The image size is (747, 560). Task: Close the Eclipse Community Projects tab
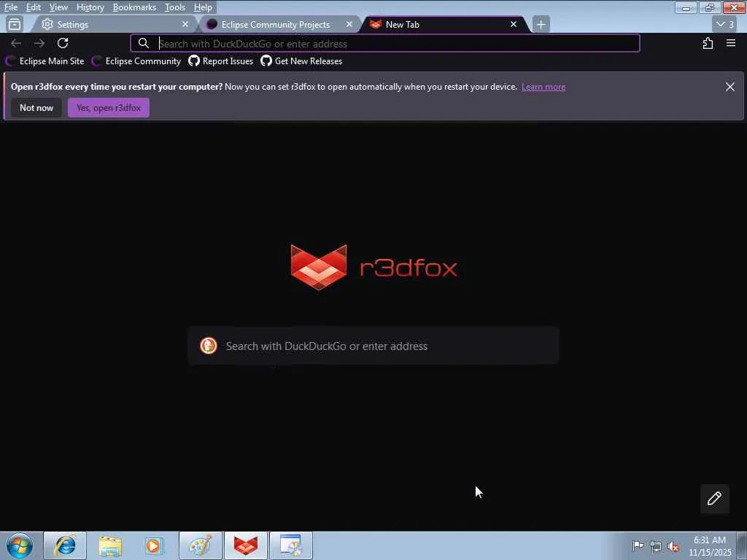click(349, 24)
